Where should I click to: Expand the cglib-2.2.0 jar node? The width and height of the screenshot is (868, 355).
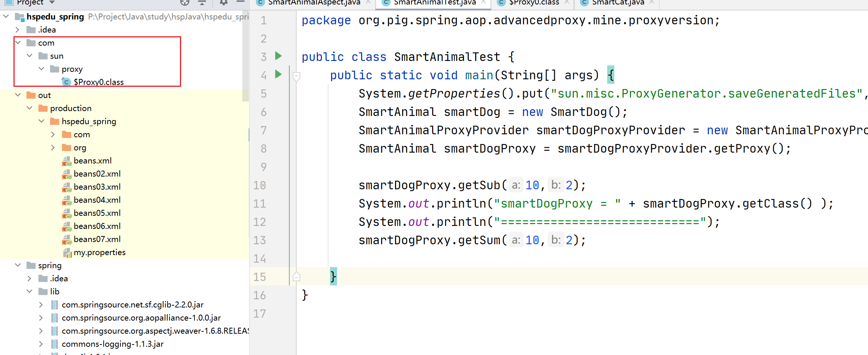(41, 305)
